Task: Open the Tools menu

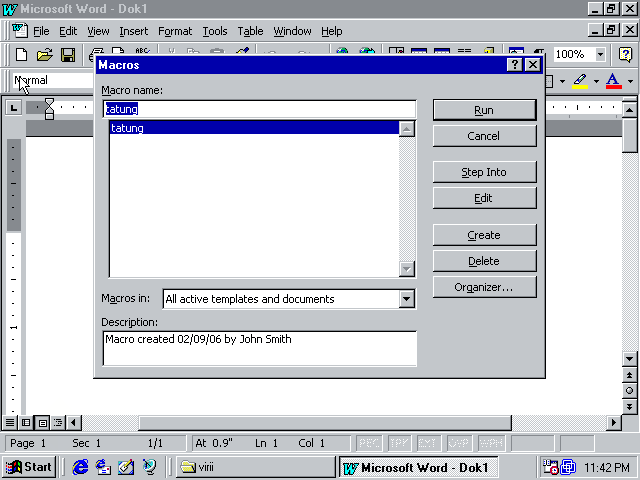Action: coord(215,31)
